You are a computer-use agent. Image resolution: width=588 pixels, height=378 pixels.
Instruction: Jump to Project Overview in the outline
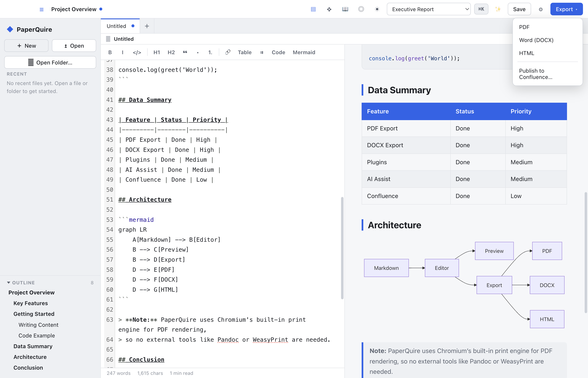click(31, 292)
